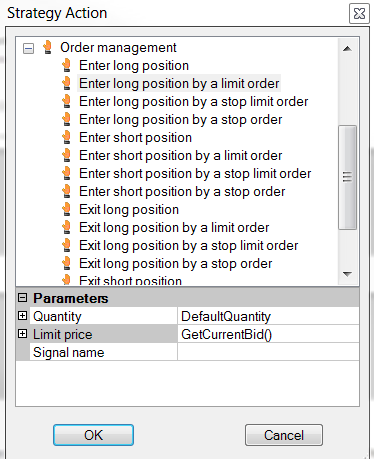Collapse the Order management tree node
Image resolution: width=374 pixels, height=459 pixels.
28,49
